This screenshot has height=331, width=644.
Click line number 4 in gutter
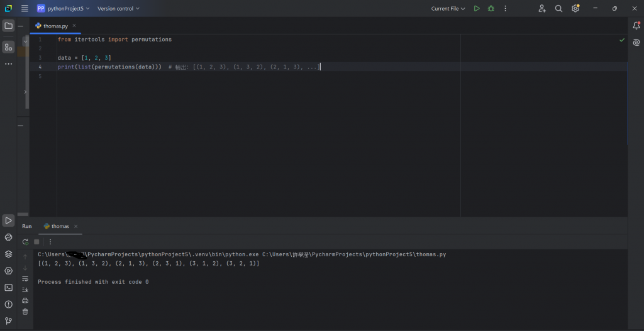click(40, 67)
